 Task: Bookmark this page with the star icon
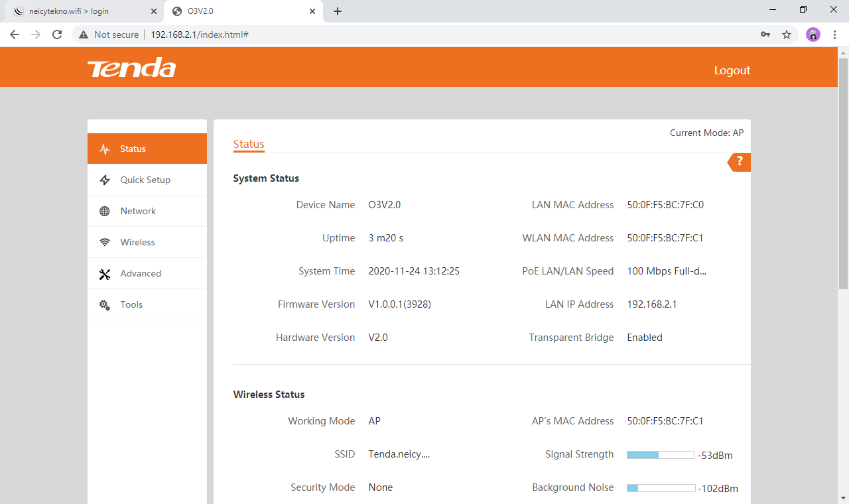coord(787,34)
